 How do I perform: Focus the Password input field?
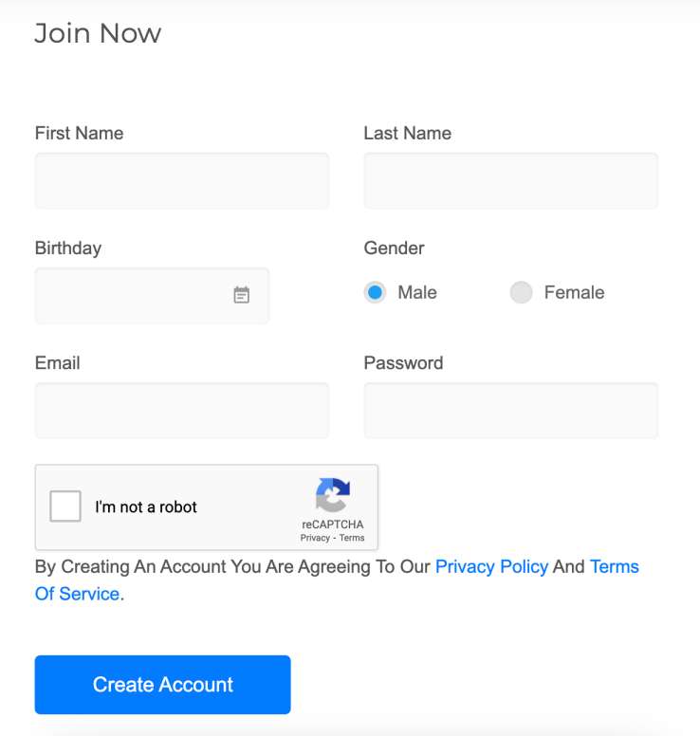click(x=510, y=410)
